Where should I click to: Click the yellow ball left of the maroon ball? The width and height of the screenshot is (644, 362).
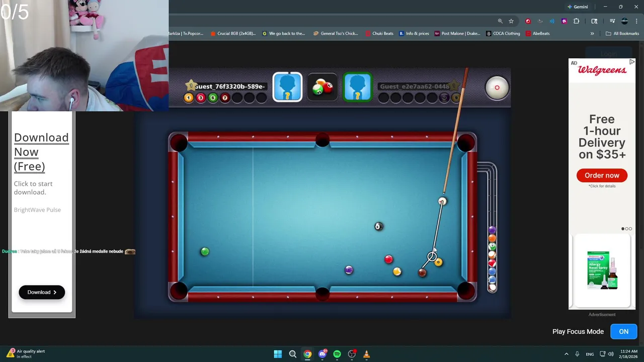click(397, 272)
